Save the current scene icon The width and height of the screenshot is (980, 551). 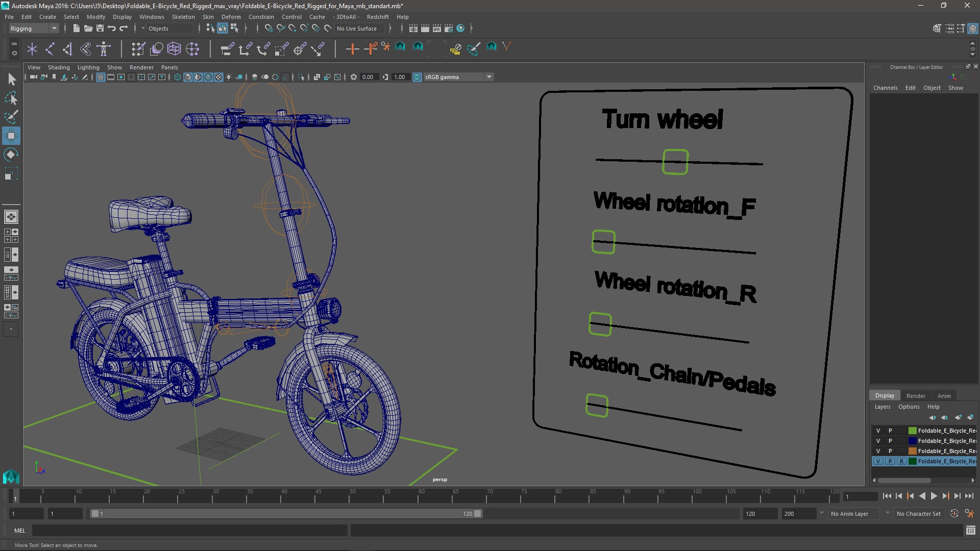click(x=100, y=29)
